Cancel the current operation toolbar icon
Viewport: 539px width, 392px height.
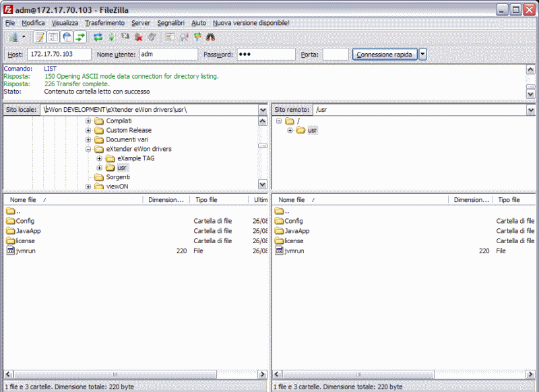[125, 37]
